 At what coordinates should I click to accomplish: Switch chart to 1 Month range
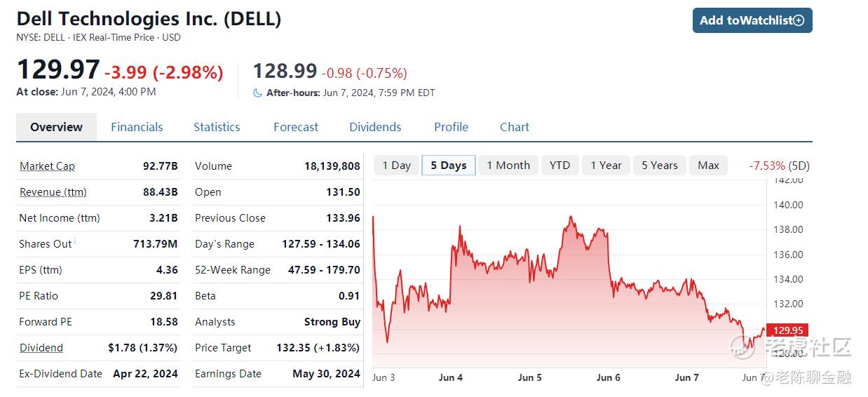click(x=508, y=166)
